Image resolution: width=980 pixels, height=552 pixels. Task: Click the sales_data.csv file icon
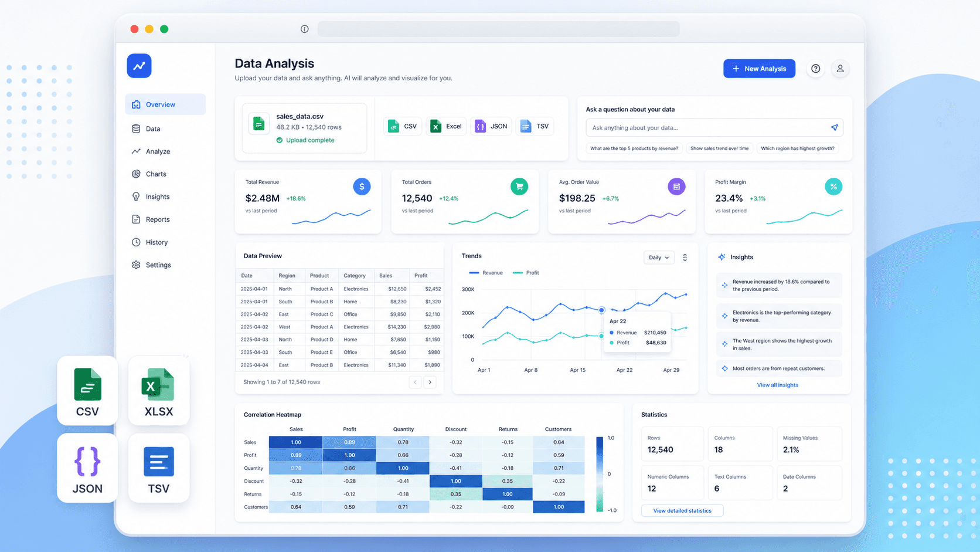point(258,124)
